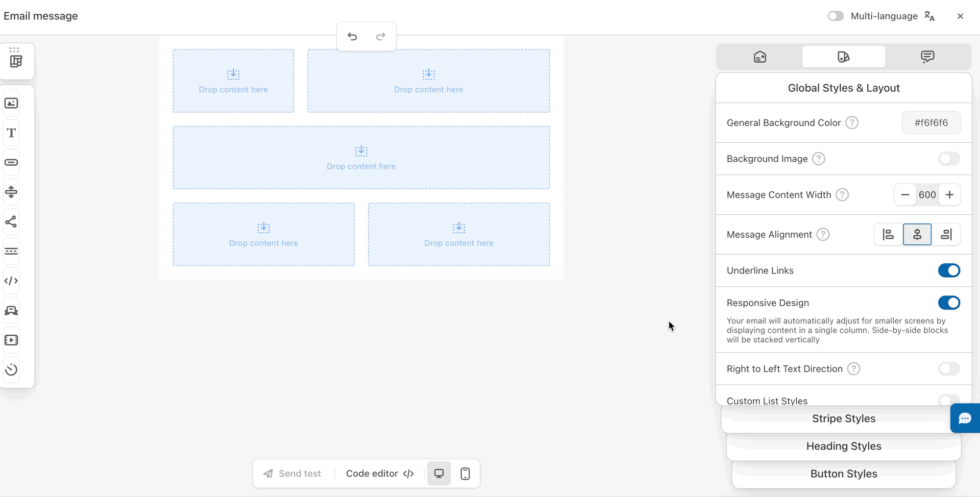Pick the Button block icon
Image resolution: width=980 pixels, height=497 pixels.
[11, 162]
